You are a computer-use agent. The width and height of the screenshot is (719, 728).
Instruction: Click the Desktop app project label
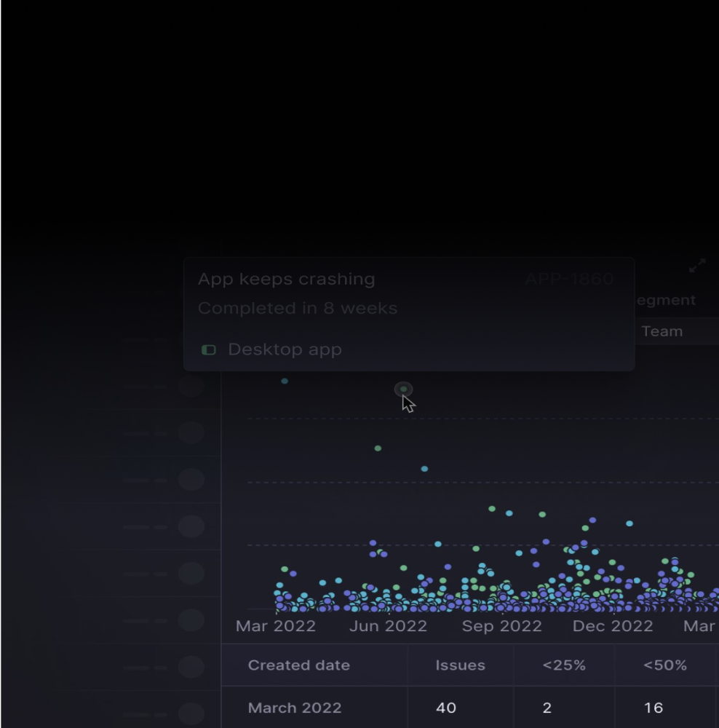coord(285,349)
